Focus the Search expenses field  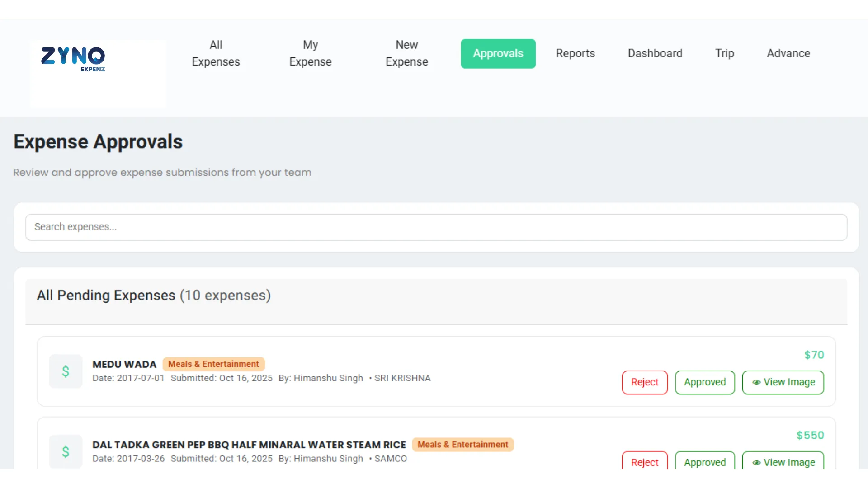click(x=436, y=227)
